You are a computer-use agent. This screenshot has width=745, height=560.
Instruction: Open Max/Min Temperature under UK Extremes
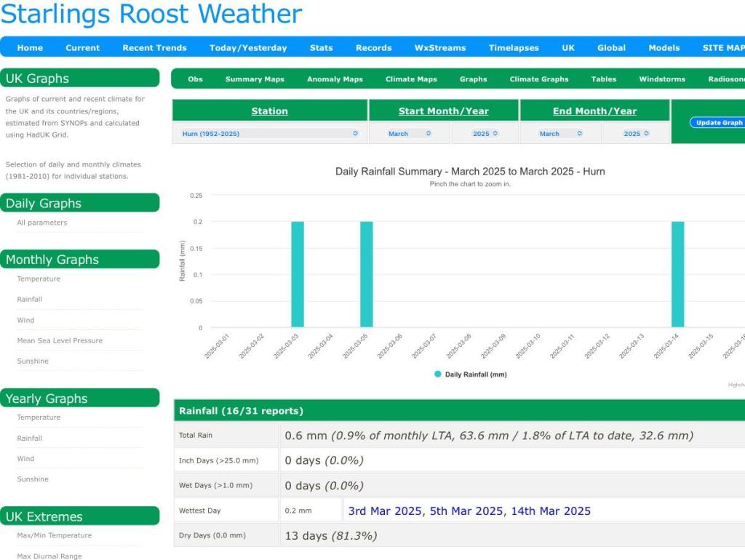(54, 535)
